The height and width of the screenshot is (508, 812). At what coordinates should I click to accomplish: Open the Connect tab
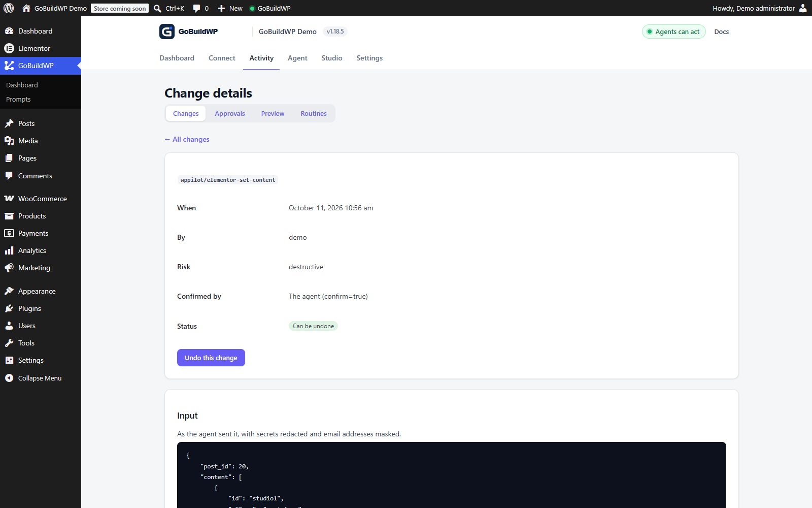tap(222, 58)
